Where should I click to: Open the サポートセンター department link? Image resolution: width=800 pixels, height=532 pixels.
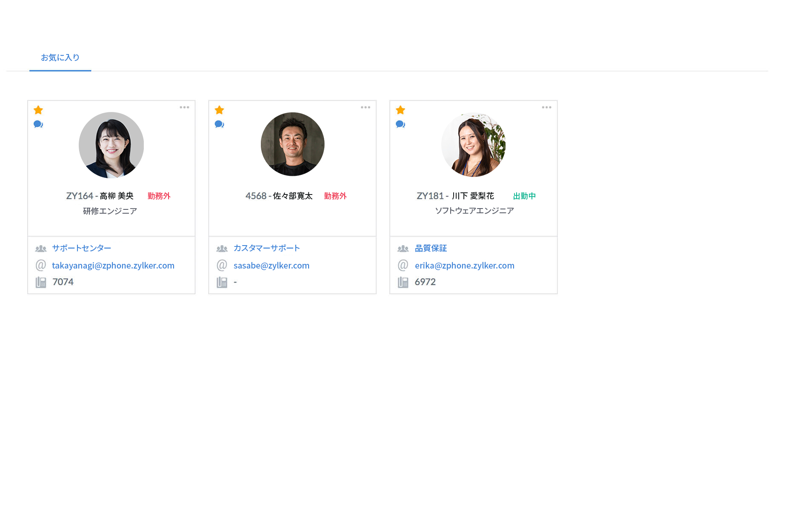point(81,248)
